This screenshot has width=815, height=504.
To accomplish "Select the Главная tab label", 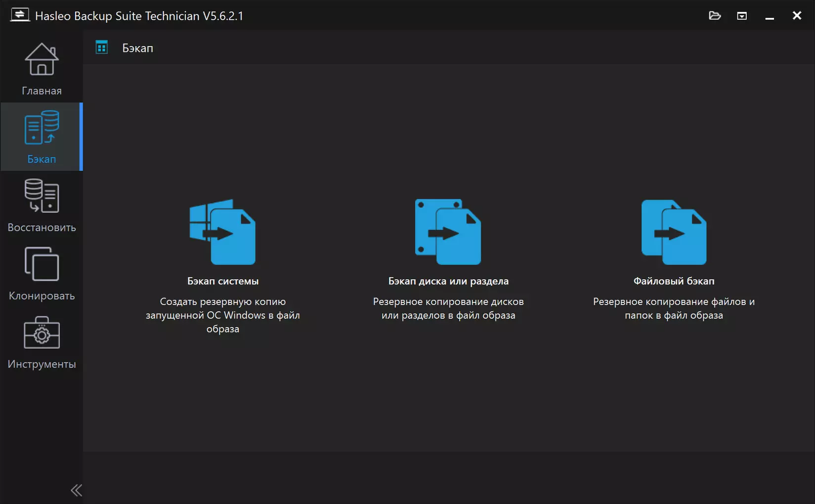I will point(42,91).
